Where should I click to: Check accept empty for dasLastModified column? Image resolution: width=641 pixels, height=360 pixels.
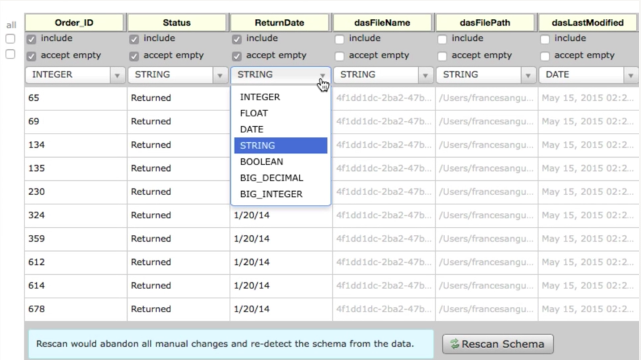pos(545,56)
